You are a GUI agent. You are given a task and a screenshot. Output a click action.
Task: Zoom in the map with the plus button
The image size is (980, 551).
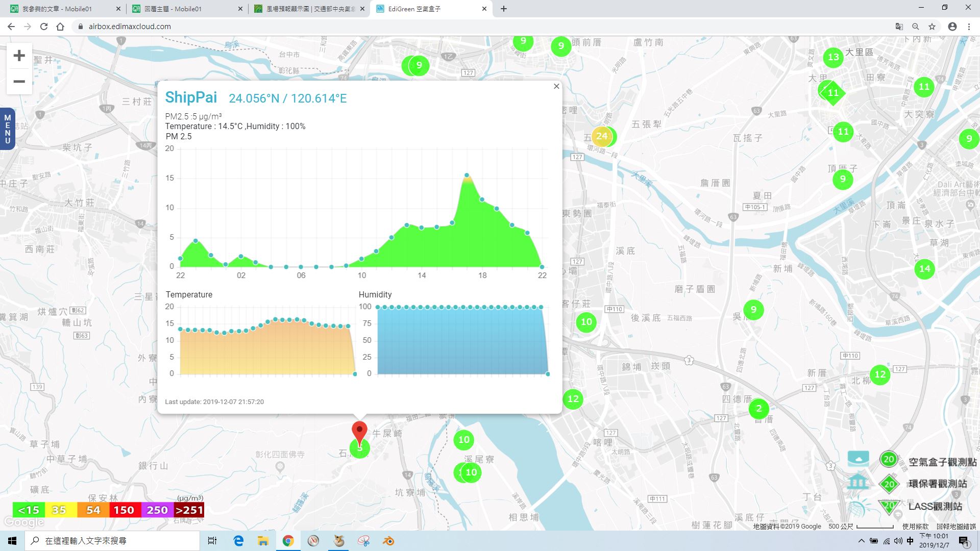pyautogui.click(x=19, y=55)
